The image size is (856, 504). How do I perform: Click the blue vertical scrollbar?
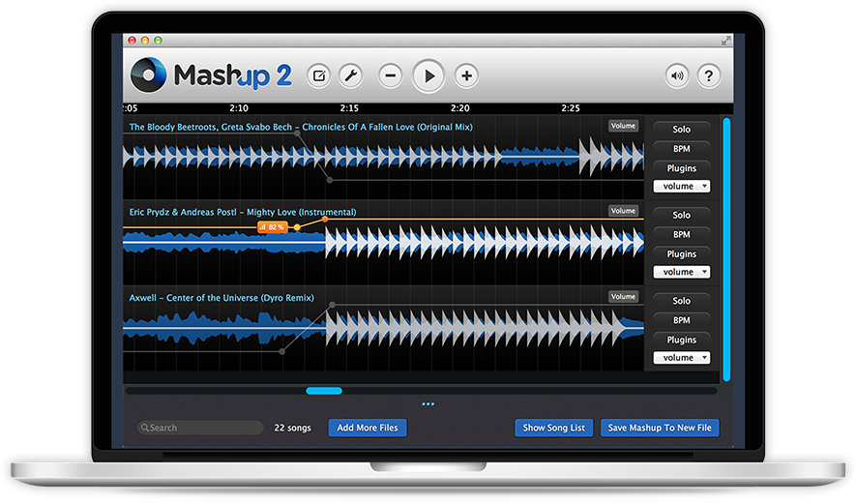tap(726, 249)
